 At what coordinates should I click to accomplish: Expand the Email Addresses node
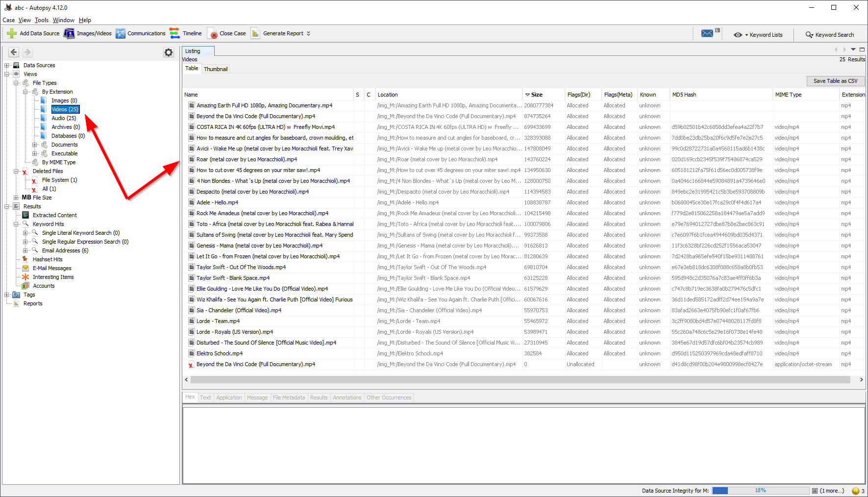[x=25, y=250]
